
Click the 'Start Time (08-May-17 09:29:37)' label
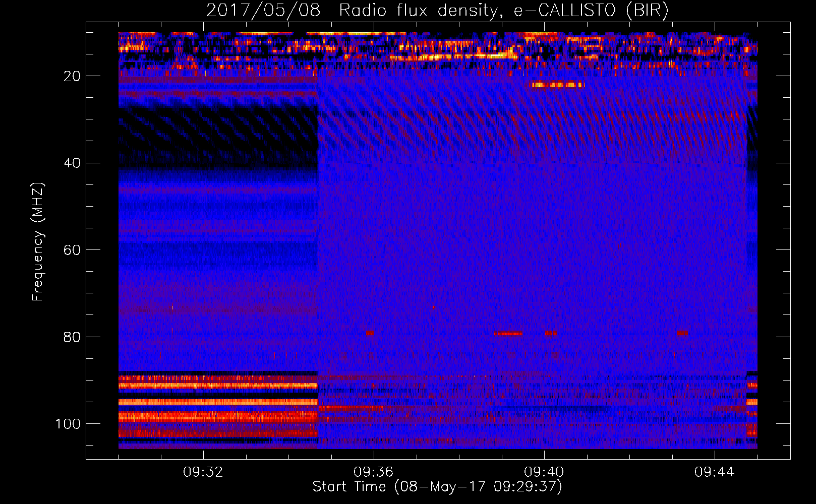[x=437, y=487]
